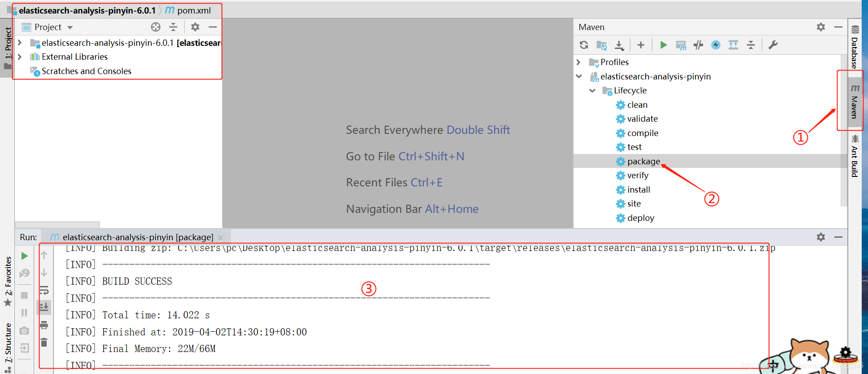Show Maven dependencies diagram icon
Viewport: 868px width, 374px height.
[733, 45]
